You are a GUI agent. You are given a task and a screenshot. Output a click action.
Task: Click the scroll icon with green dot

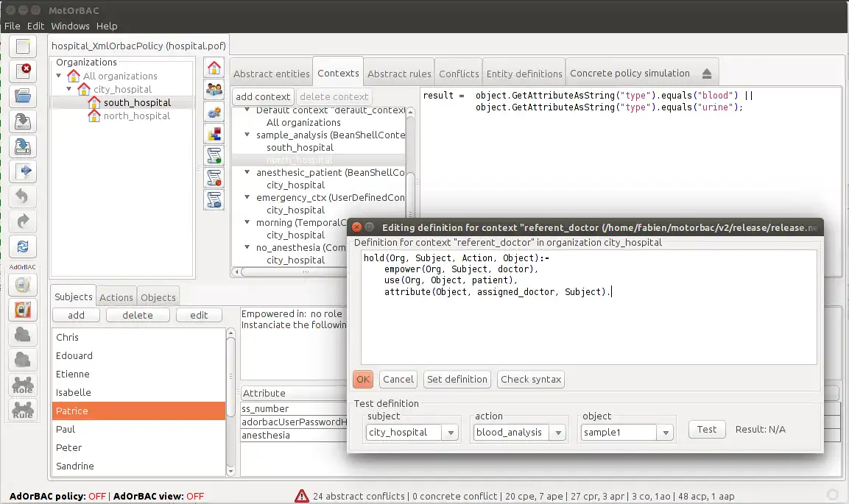tap(214, 156)
